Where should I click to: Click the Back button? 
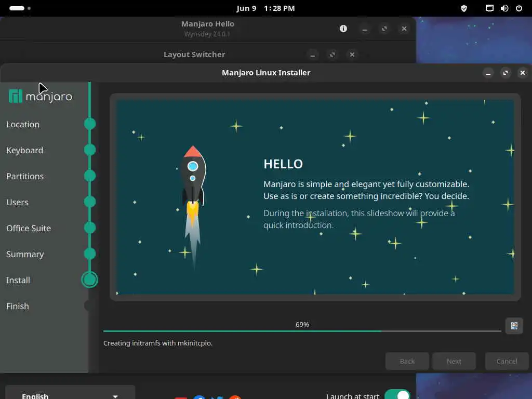click(x=407, y=362)
